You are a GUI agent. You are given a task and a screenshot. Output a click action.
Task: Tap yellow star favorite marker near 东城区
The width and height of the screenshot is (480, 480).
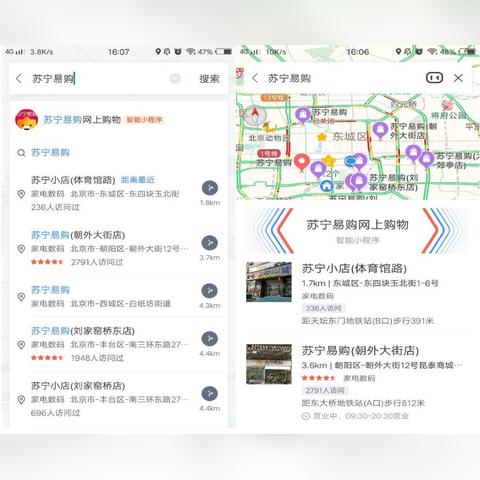(322, 137)
